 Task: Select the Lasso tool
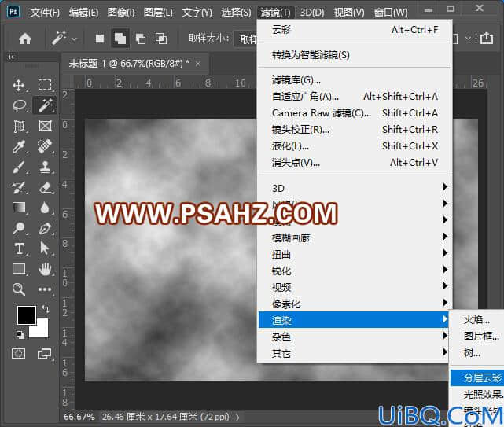tap(20, 105)
